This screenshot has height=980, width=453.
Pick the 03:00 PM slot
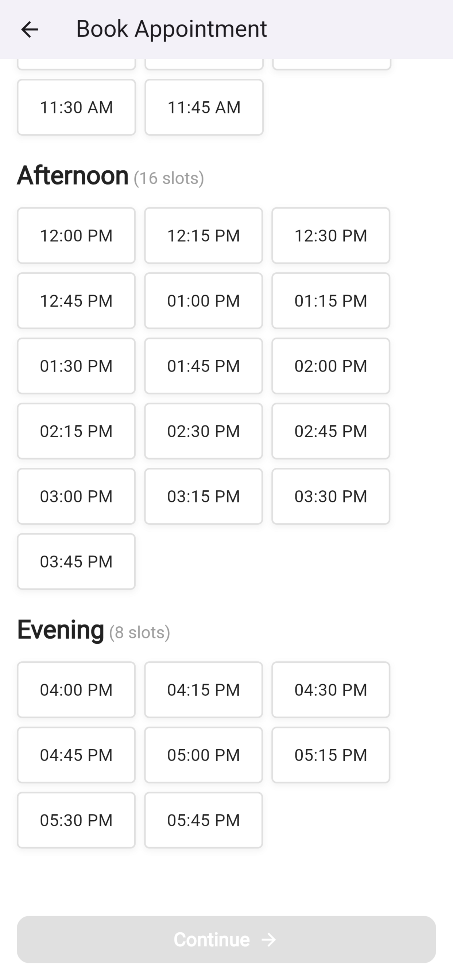click(x=76, y=496)
